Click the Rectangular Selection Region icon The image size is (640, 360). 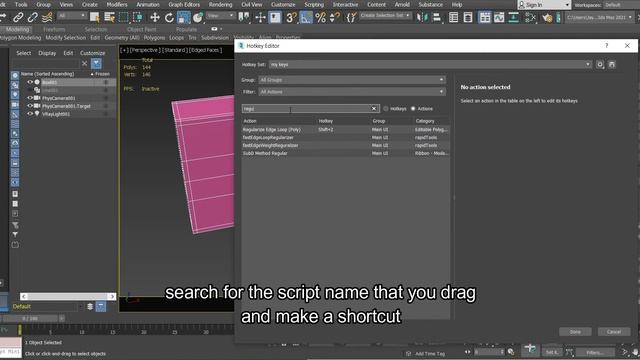pos(123,17)
